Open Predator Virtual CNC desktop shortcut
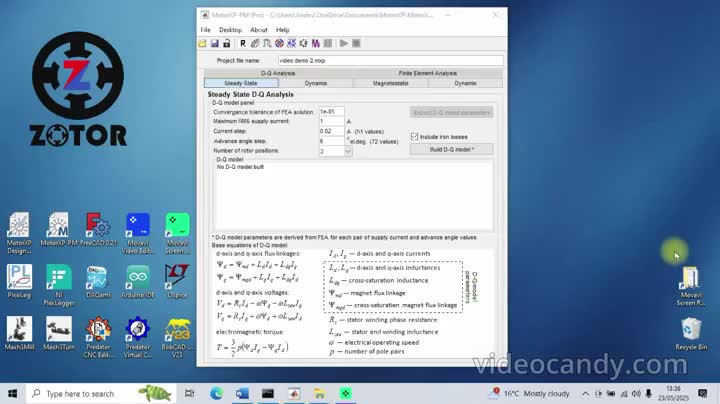720x404 pixels. [x=138, y=337]
